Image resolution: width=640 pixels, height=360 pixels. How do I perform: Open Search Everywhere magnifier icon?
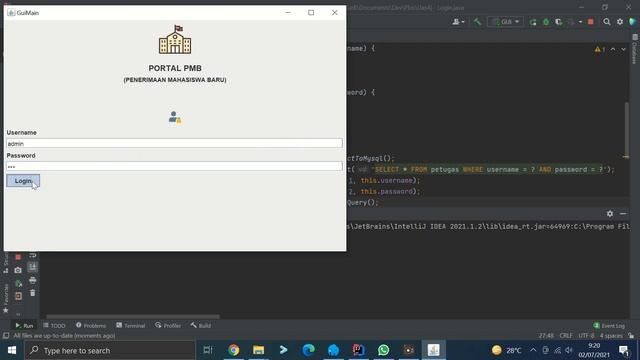(x=607, y=22)
